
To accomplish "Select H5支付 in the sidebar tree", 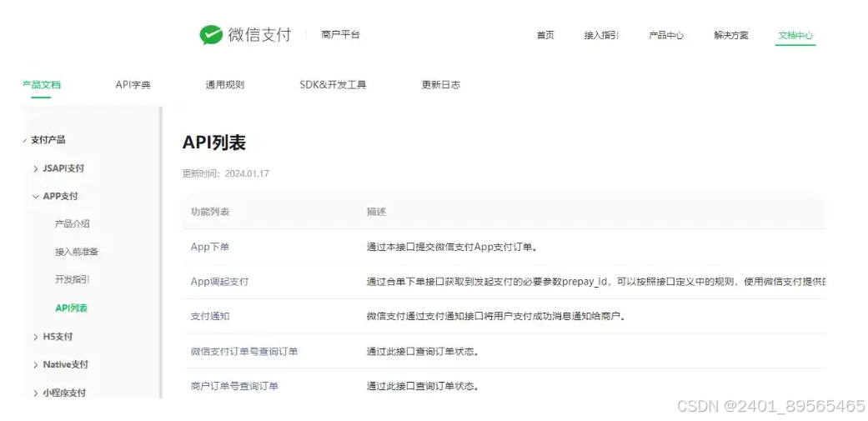I will click(58, 336).
